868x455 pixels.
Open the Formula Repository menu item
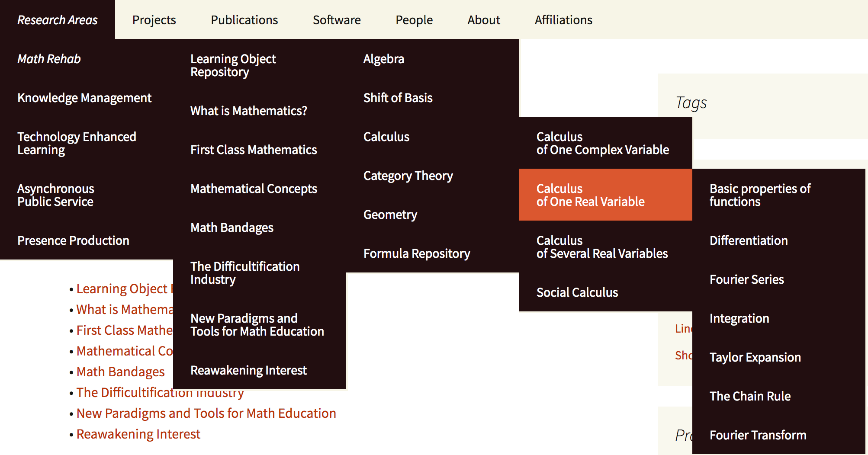pyautogui.click(x=417, y=253)
